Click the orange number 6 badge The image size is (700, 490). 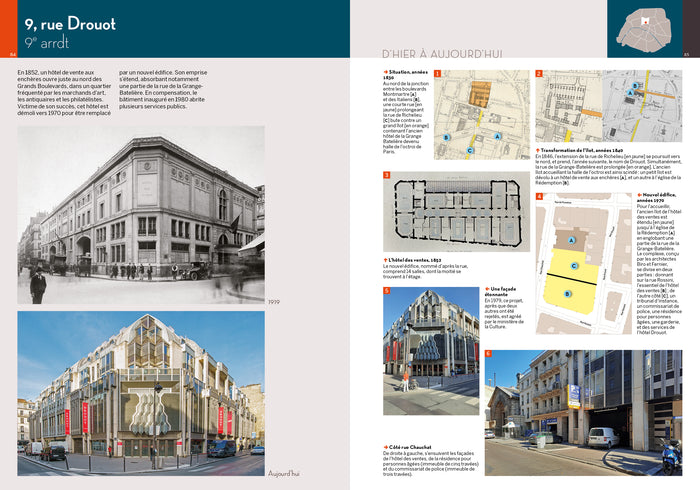[488, 353]
